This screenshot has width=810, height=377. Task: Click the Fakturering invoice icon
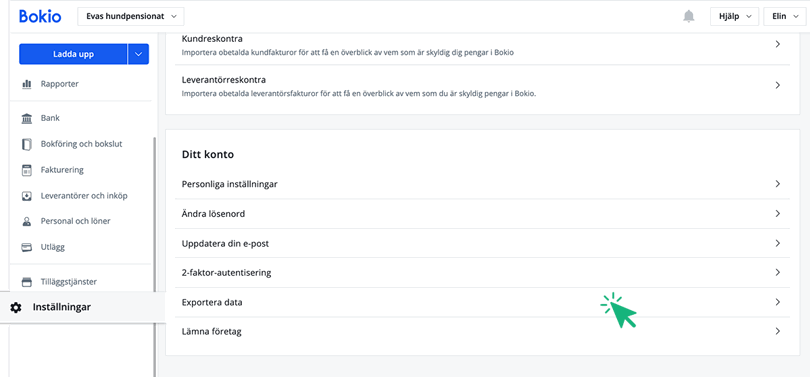pyautogui.click(x=26, y=170)
